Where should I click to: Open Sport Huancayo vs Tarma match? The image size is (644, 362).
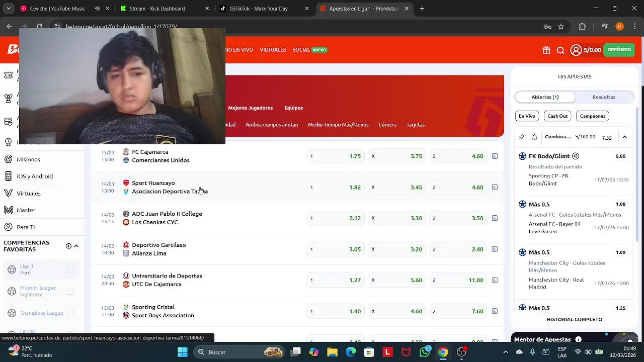pos(170,187)
